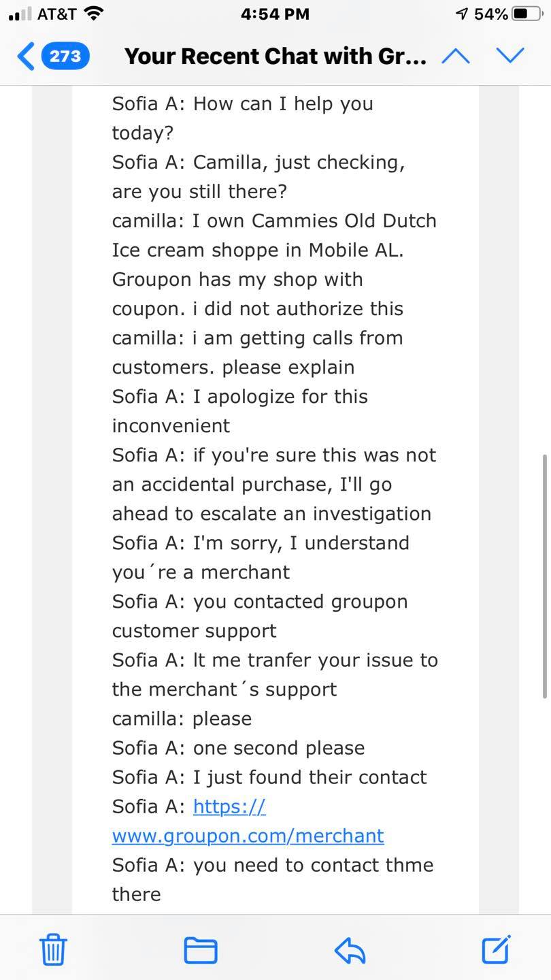551x980 pixels.
Task: Go back using the blue chevron
Action: tap(26, 56)
